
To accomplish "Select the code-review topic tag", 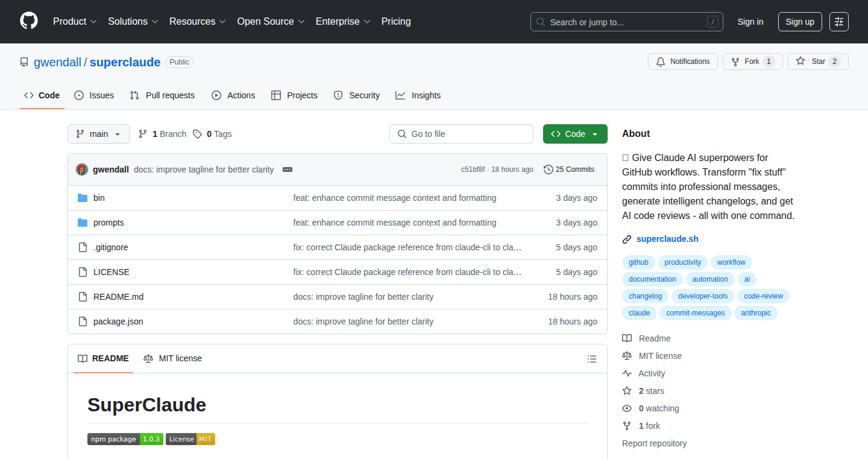I will [x=763, y=296].
